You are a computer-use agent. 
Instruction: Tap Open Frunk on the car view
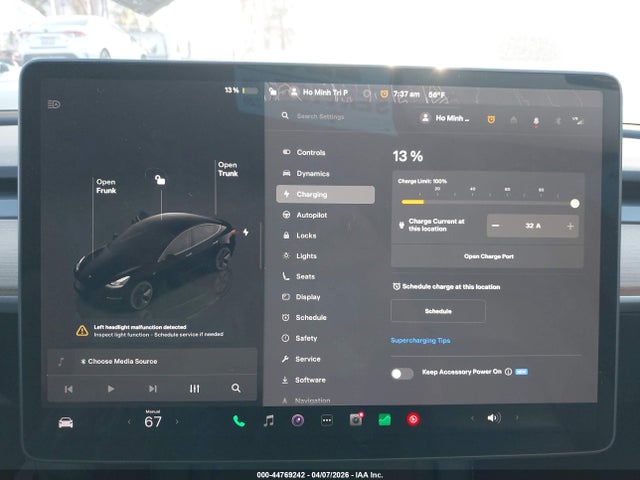(106, 186)
